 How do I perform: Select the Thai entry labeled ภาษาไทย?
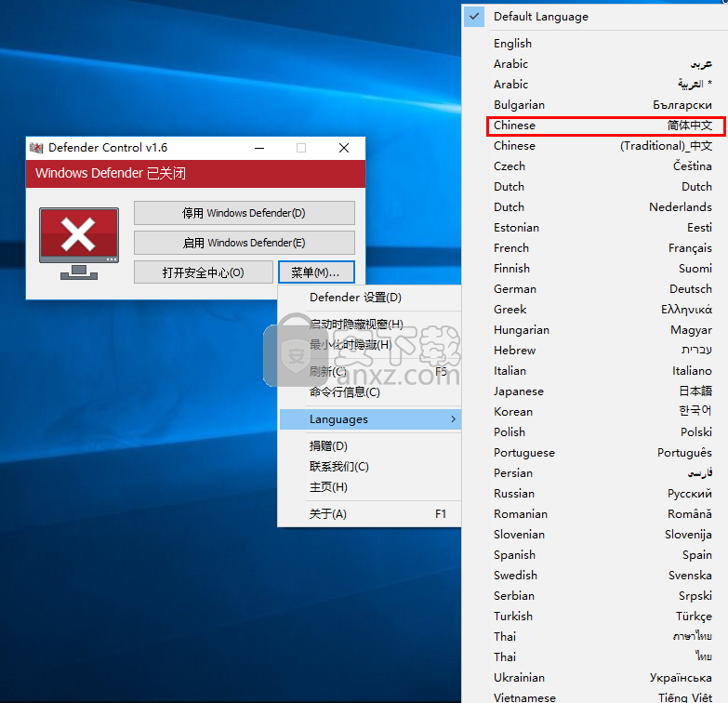pyautogui.click(x=596, y=637)
